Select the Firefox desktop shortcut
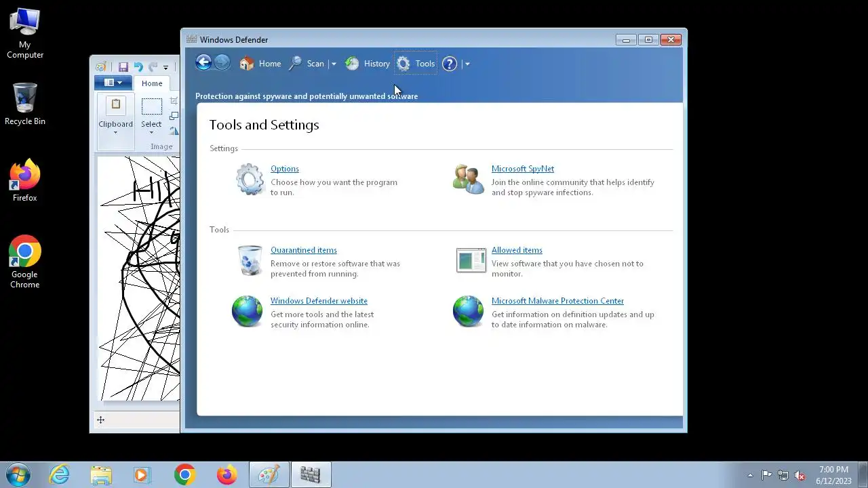 (x=25, y=180)
